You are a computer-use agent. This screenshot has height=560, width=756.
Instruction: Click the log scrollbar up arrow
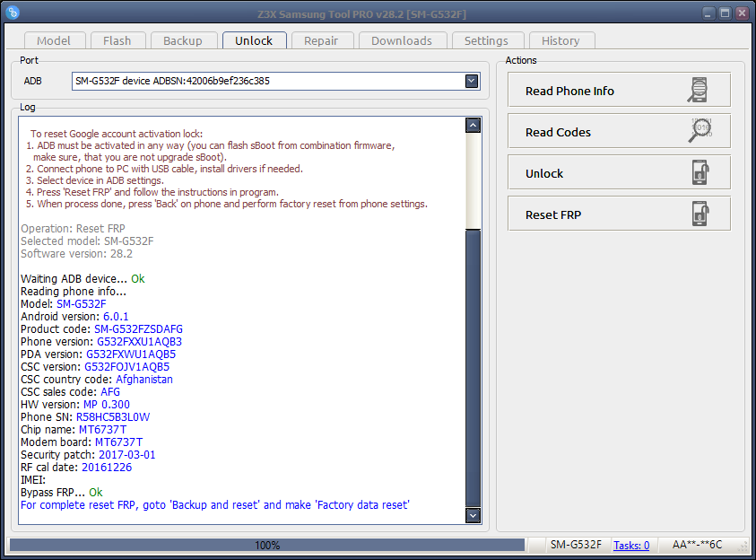tap(473, 126)
